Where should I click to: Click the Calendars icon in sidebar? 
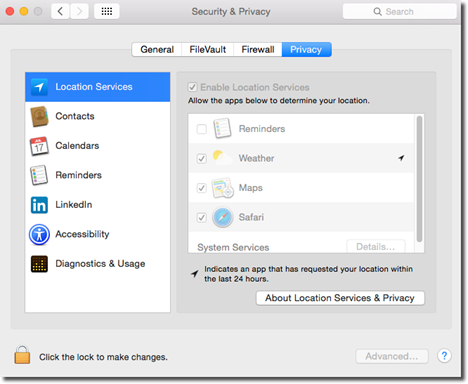pyautogui.click(x=39, y=146)
